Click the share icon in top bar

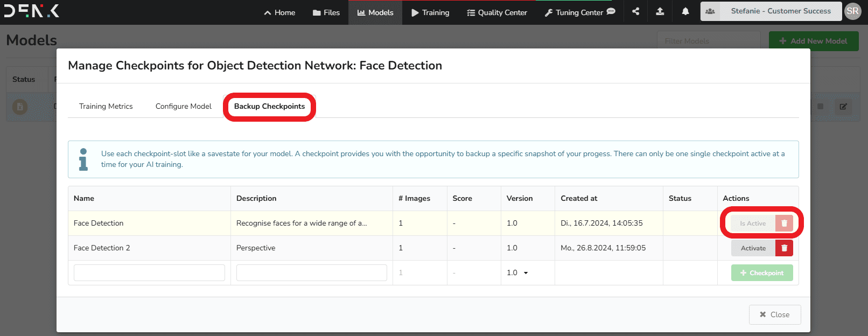tap(636, 11)
